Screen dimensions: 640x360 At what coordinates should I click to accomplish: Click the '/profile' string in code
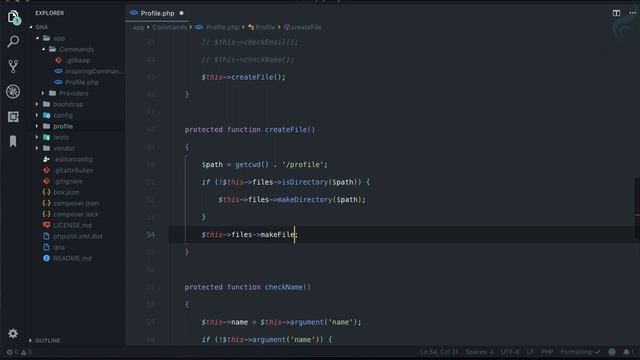click(x=302, y=164)
